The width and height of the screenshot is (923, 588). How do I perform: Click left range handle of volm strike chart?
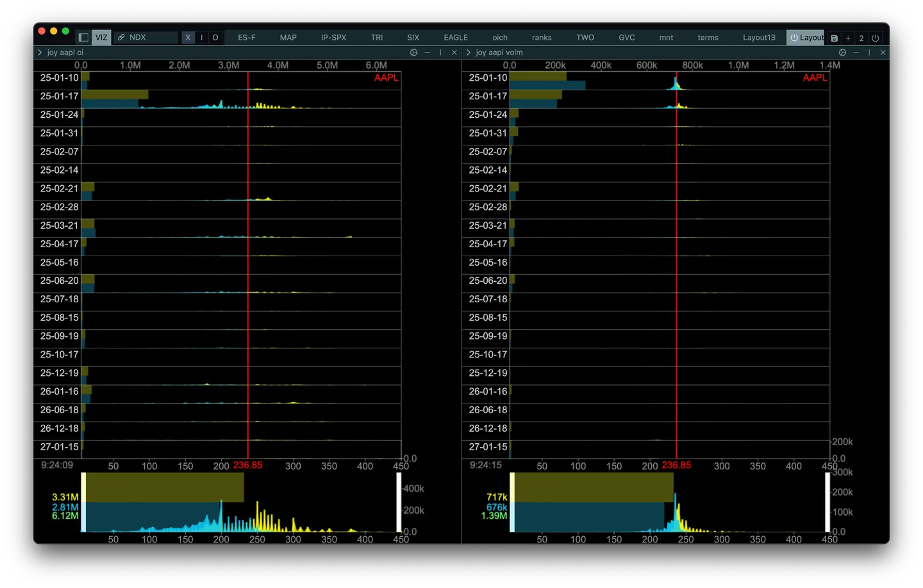[x=512, y=502]
